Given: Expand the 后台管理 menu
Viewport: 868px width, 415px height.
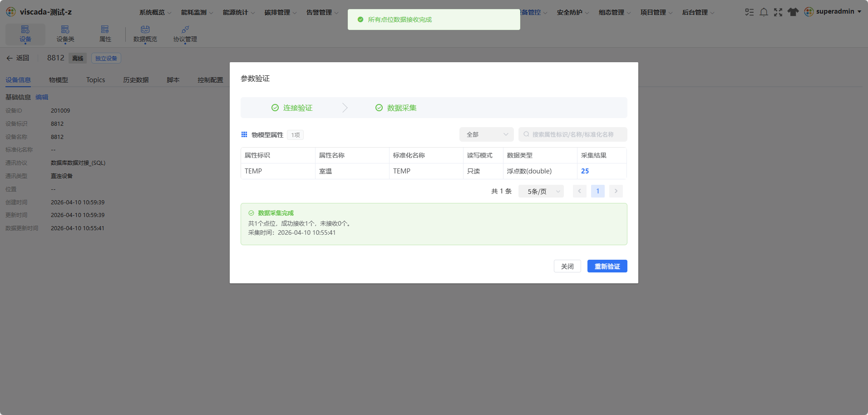Looking at the screenshot, I should tap(698, 12).
